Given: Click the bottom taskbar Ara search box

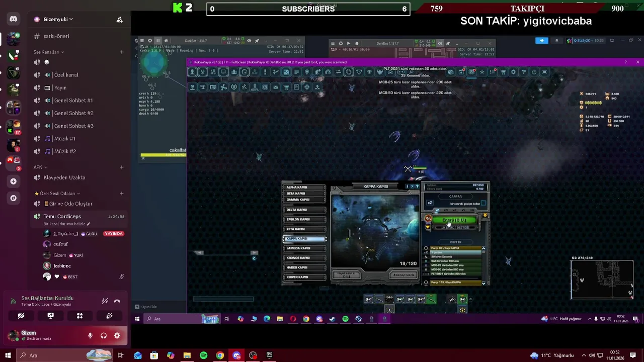Looking at the screenshot, I should (x=64, y=355).
